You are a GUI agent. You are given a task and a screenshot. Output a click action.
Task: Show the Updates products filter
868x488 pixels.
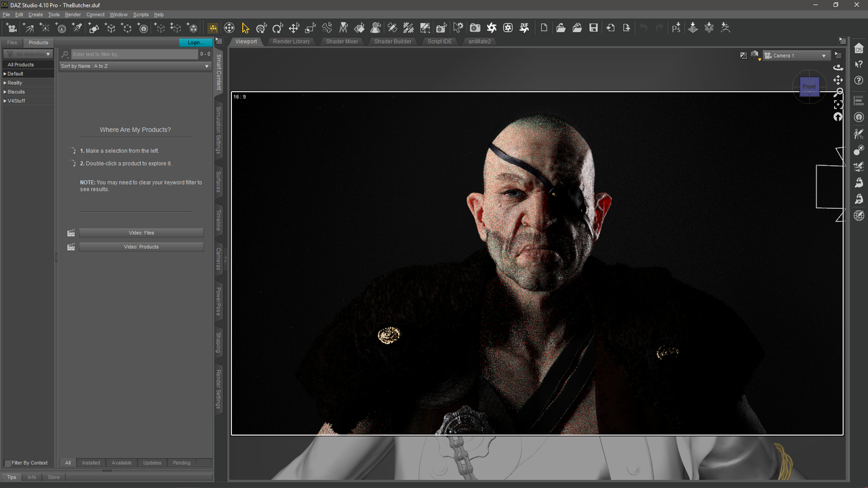(152, 463)
